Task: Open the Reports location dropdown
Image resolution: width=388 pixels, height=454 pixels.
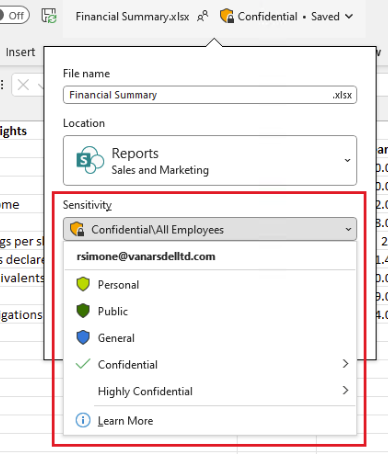Action: [x=210, y=160]
